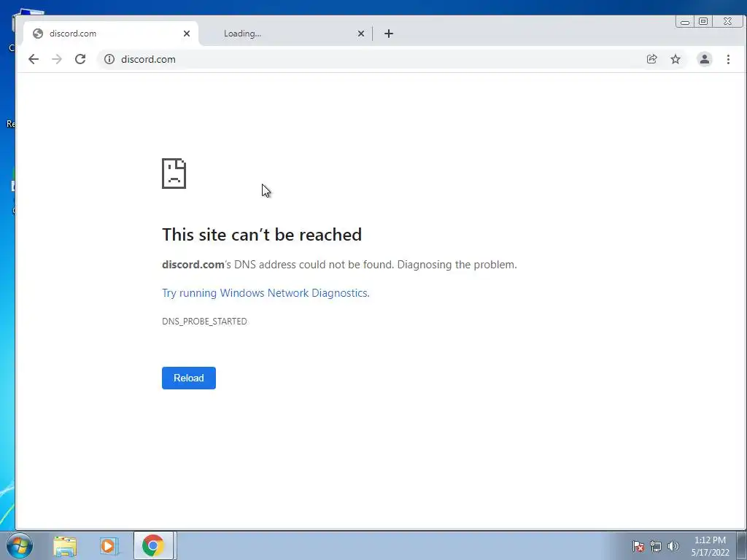Go back to the previous page
The width and height of the screenshot is (747, 560).
pyautogui.click(x=34, y=59)
